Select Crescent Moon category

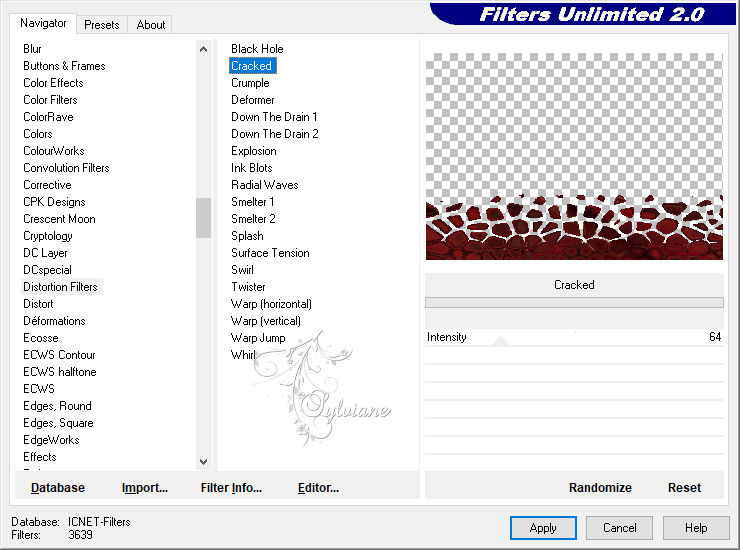[59, 219]
